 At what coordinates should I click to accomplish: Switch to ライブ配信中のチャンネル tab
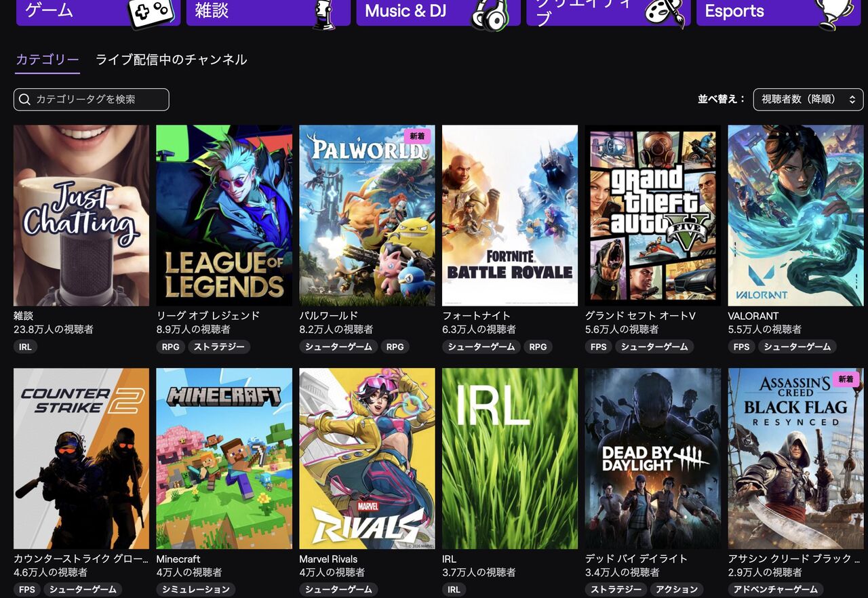coord(171,60)
